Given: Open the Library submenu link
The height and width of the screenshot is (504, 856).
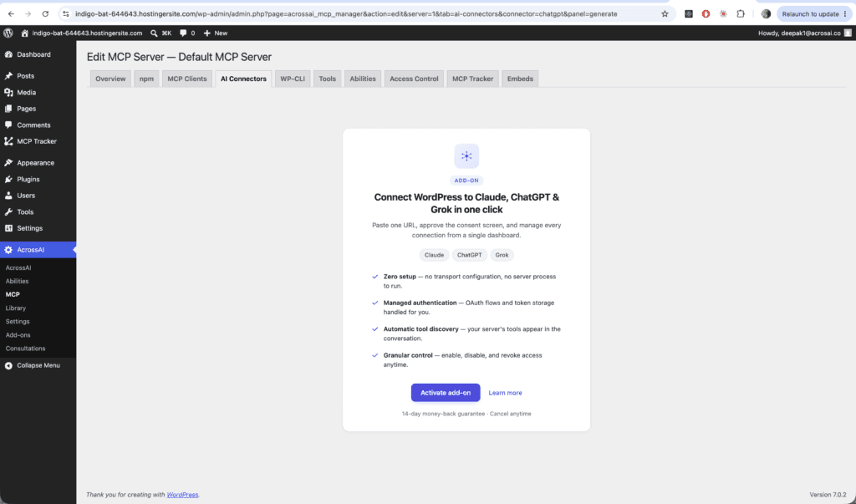Looking at the screenshot, I should [x=16, y=308].
